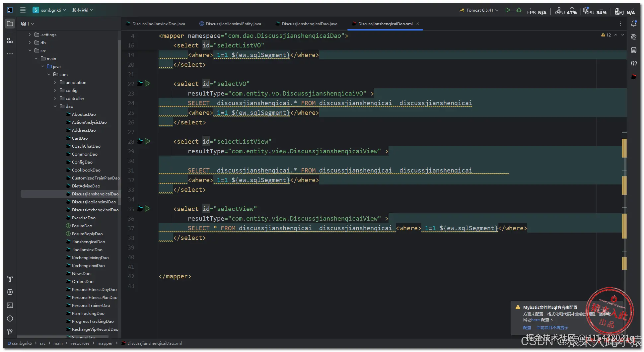Open the Git version control tool window
The width and height of the screenshot is (644, 352).
coord(10,332)
